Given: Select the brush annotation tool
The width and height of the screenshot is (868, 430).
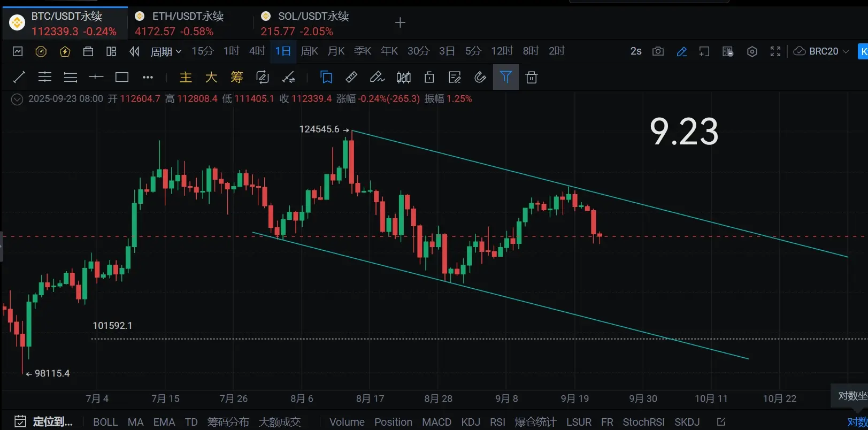Looking at the screenshot, I should coord(377,78).
